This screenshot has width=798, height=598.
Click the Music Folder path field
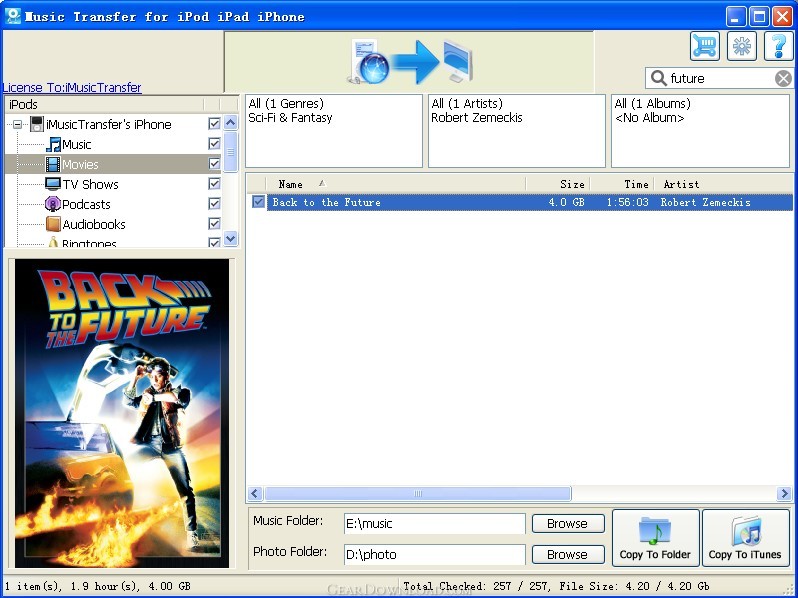pos(435,524)
